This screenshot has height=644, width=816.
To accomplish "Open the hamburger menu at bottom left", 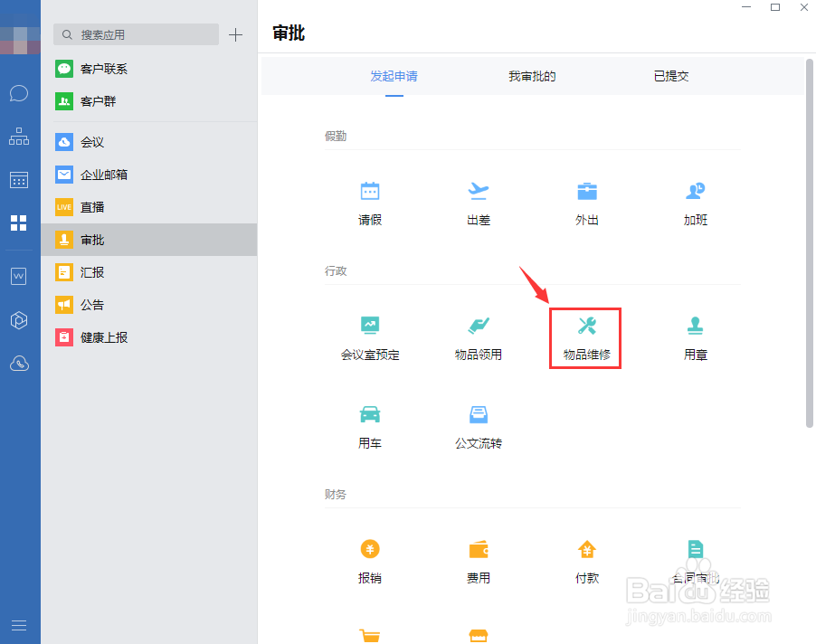I will (x=19, y=625).
